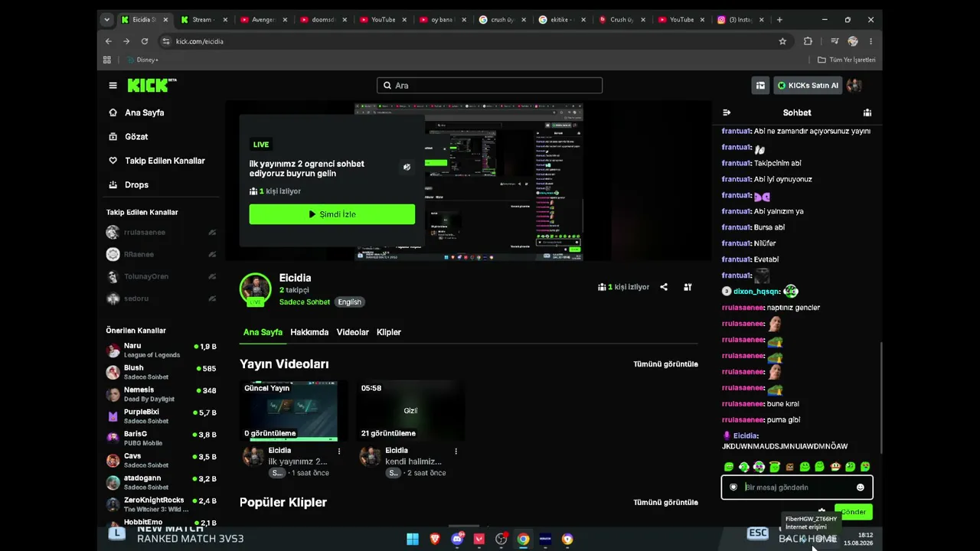Click the chat panel scrollbar
This screenshot has width=980, height=551.
coord(880,397)
